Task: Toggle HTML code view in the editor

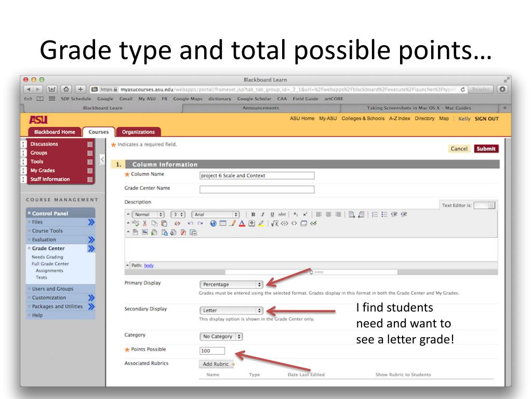Action: [294, 223]
